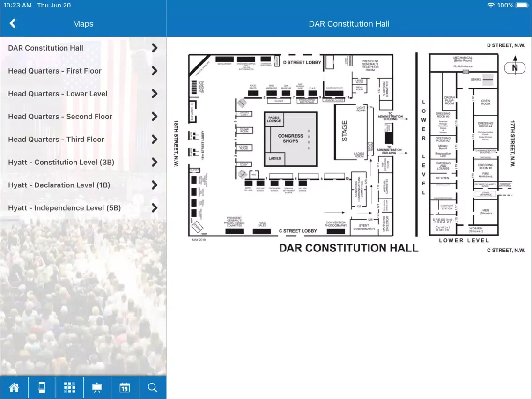Expand Head Quarters - Second Floor chevron
The image size is (532, 399).
tap(155, 116)
